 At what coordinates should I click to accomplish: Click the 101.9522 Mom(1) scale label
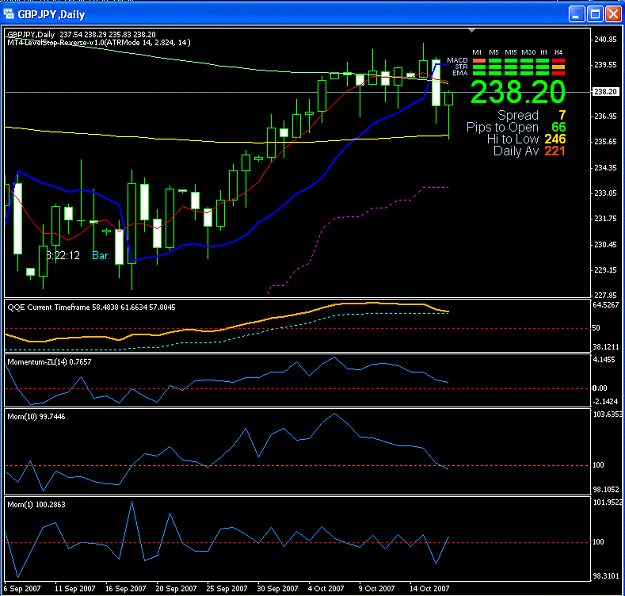pos(607,502)
